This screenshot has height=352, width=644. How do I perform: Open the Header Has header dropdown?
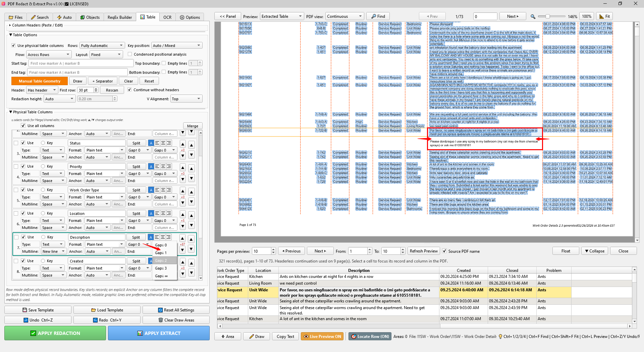click(42, 90)
